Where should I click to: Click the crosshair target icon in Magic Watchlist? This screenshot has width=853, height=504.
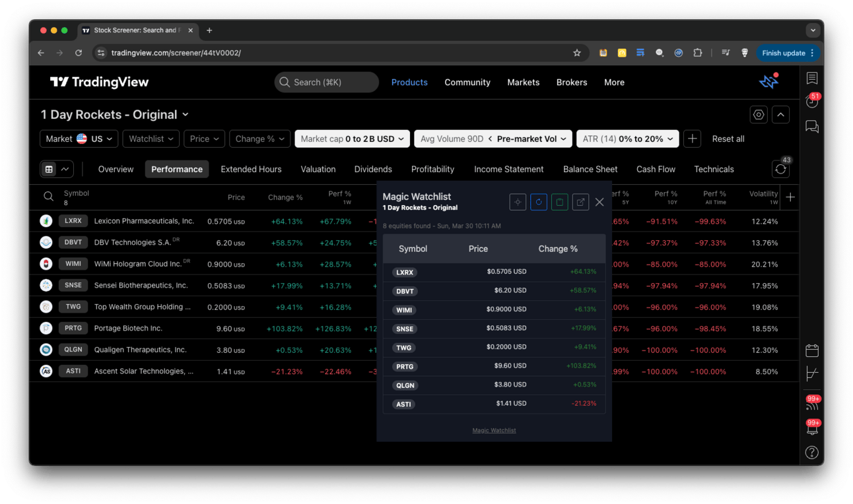518,202
